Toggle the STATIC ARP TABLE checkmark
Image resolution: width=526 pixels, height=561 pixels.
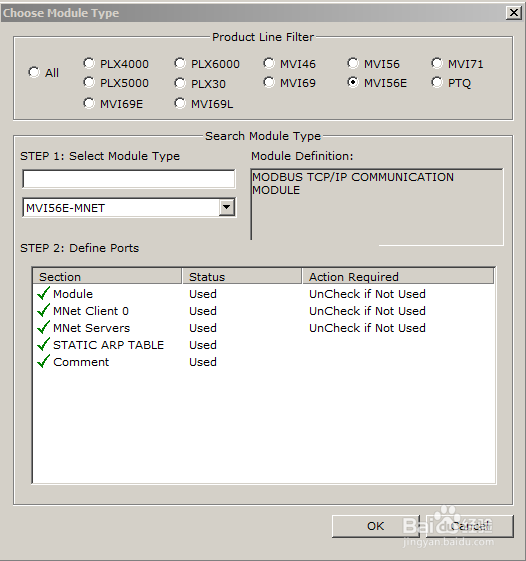click(x=43, y=345)
